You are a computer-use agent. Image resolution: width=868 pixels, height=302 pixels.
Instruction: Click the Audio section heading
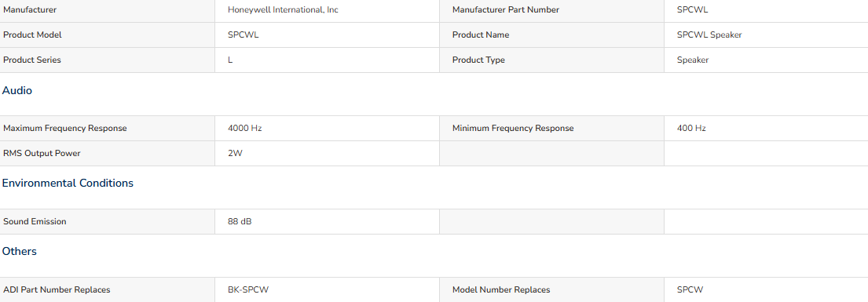tap(17, 91)
